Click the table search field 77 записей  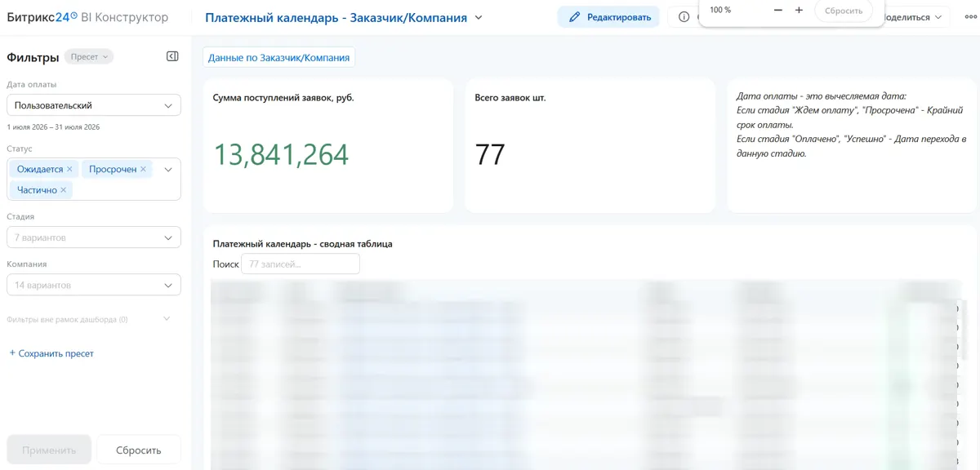[x=301, y=264]
